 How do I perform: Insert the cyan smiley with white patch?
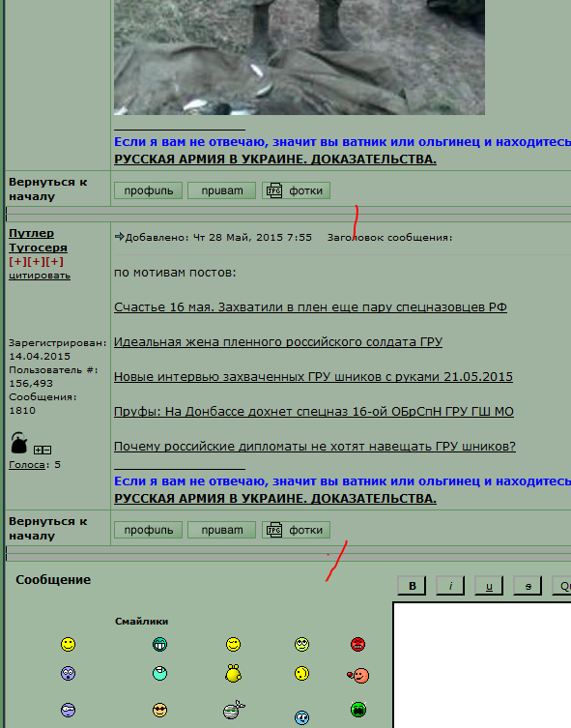pyautogui.click(x=160, y=673)
